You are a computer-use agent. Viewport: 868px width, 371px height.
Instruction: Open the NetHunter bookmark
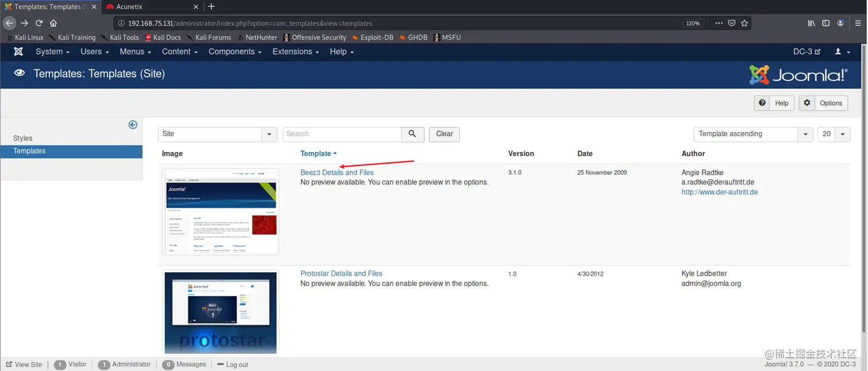click(x=257, y=37)
